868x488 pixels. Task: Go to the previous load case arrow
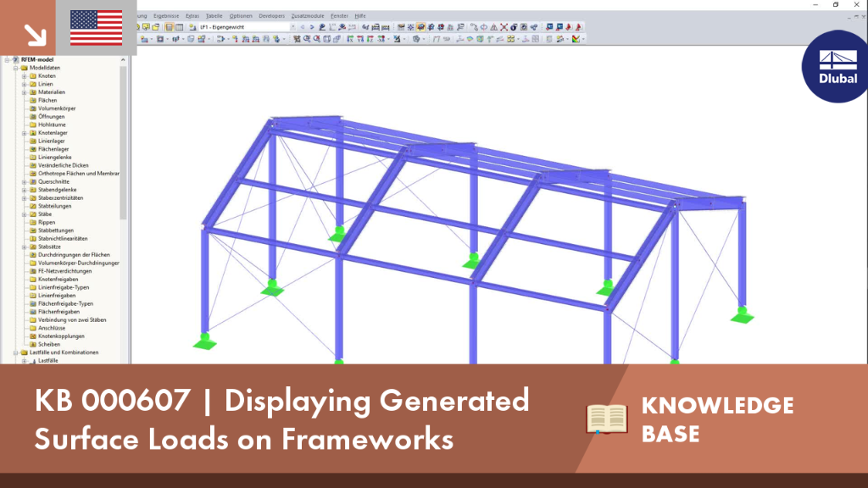point(303,27)
